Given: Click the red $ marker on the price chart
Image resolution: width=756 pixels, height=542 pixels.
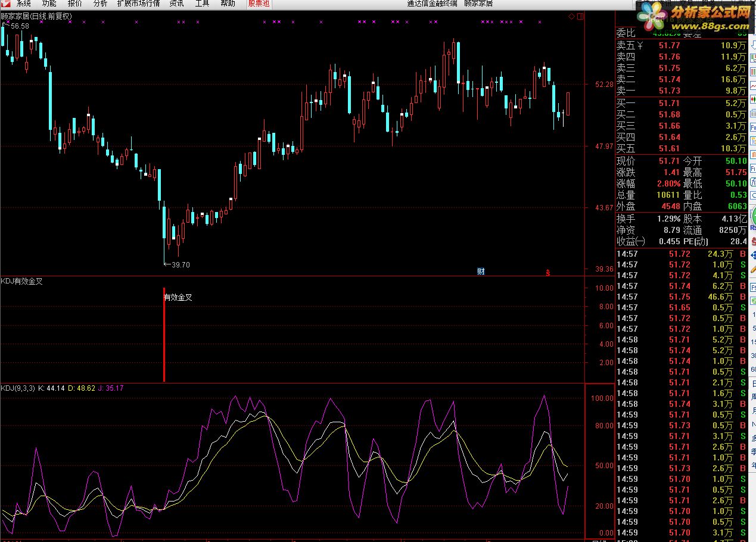Looking at the screenshot, I should pyautogui.click(x=548, y=272).
